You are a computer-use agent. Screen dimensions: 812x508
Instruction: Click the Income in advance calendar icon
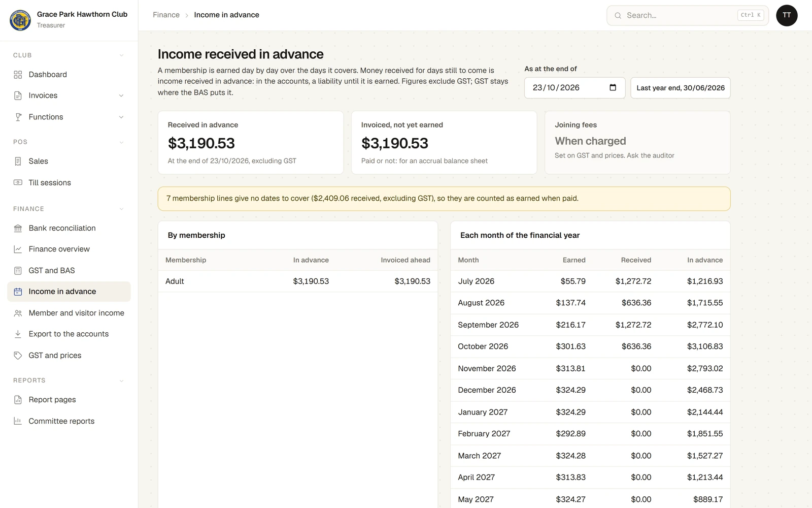18,292
